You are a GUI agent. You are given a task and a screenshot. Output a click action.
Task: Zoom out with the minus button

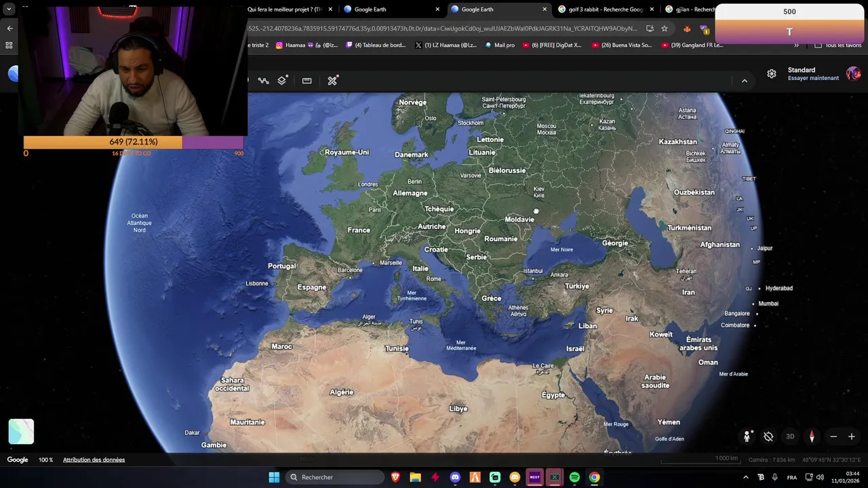pyautogui.click(x=833, y=436)
